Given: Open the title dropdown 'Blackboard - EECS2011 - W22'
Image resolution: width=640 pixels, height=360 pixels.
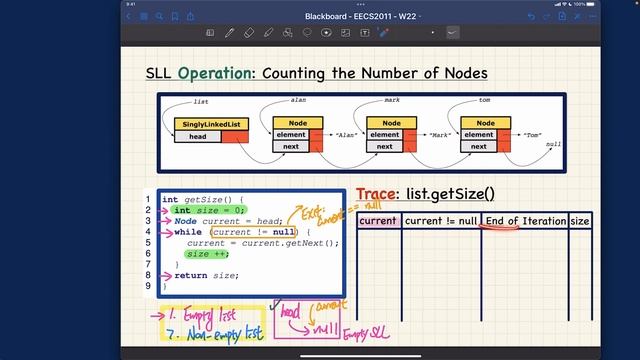Looking at the screenshot, I should tap(363, 16).
